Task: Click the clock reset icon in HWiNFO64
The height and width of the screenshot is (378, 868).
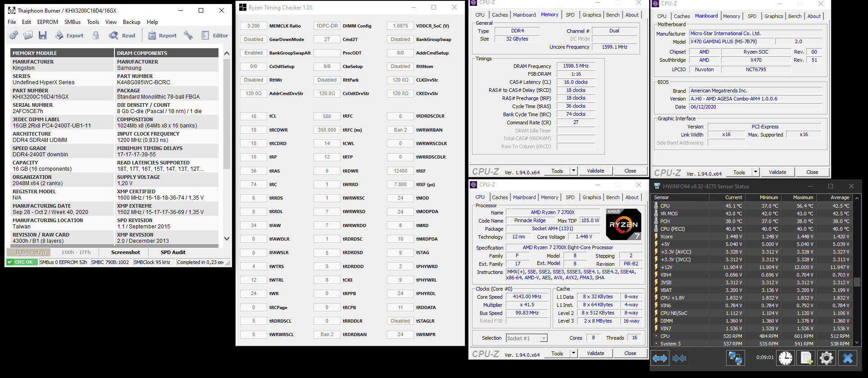Action: click(786, 358)
